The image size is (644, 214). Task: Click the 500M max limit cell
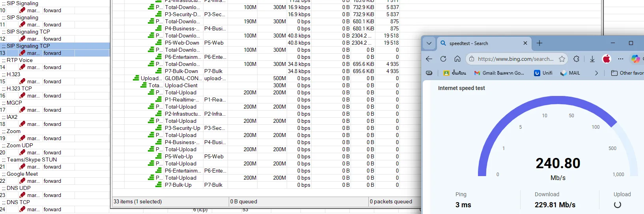(x=280, y=78)
